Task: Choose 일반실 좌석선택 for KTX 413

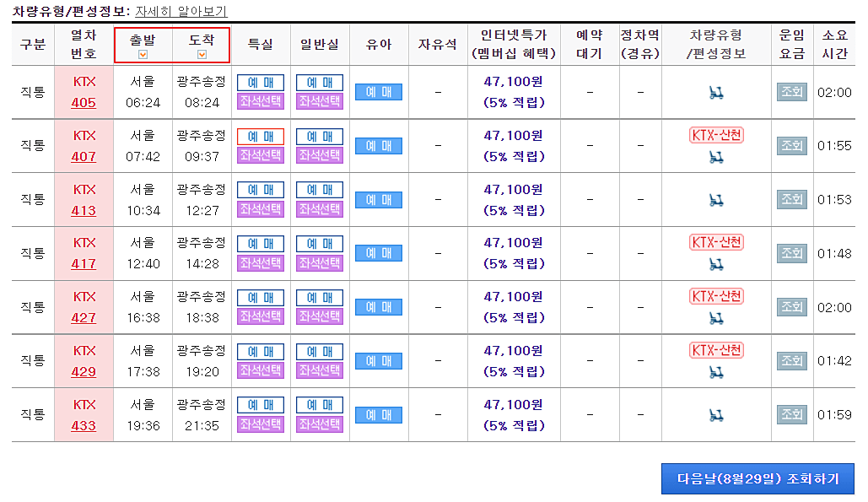Action: [x=320, y=209]
